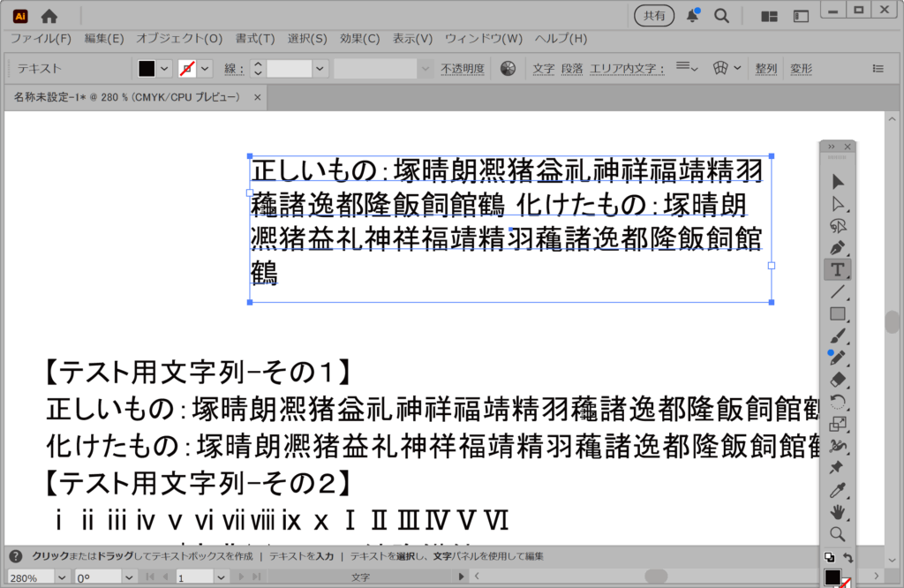This screenshot has height=588, width=904.
Task: Open the 280% zoom level dropdown
Action: point(61,577)
